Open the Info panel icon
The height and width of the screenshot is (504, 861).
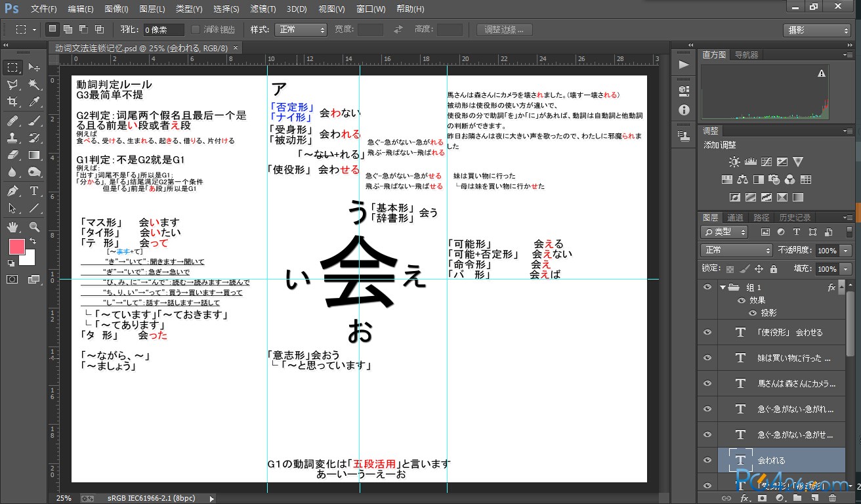point(684,110)
